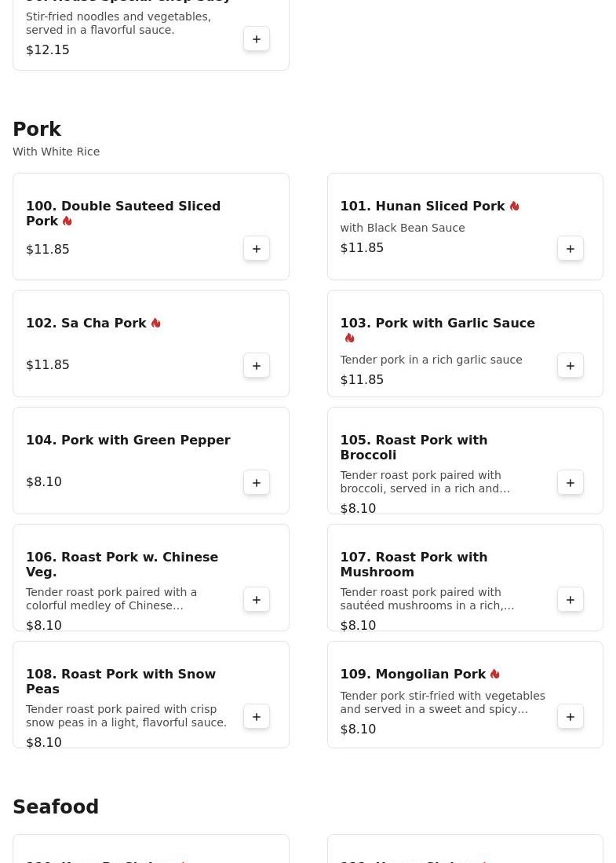The height and width of the screenshot is (863, 616).
Task: Click the spicy flame icon on Hunan Sliced Pork
Action: [x=515, y=207]
